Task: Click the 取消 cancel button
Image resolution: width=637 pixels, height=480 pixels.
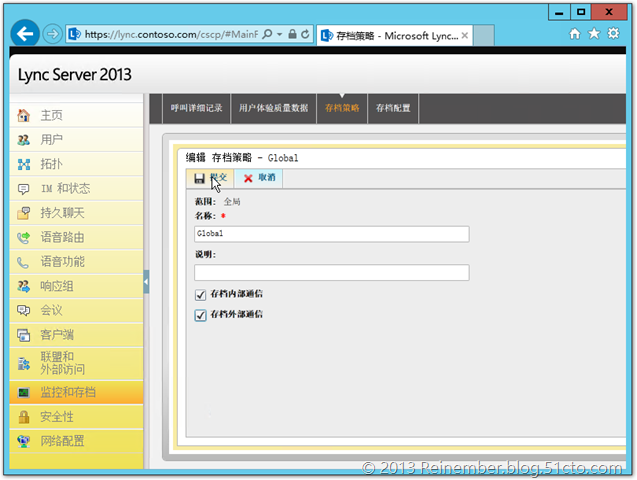Action: point(258,177)
